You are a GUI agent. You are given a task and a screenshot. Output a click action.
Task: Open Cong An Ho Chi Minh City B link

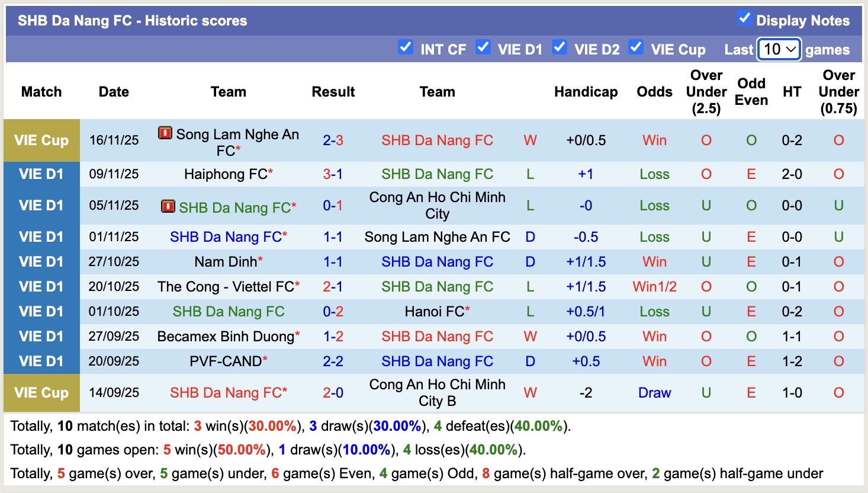click(438, 392)
